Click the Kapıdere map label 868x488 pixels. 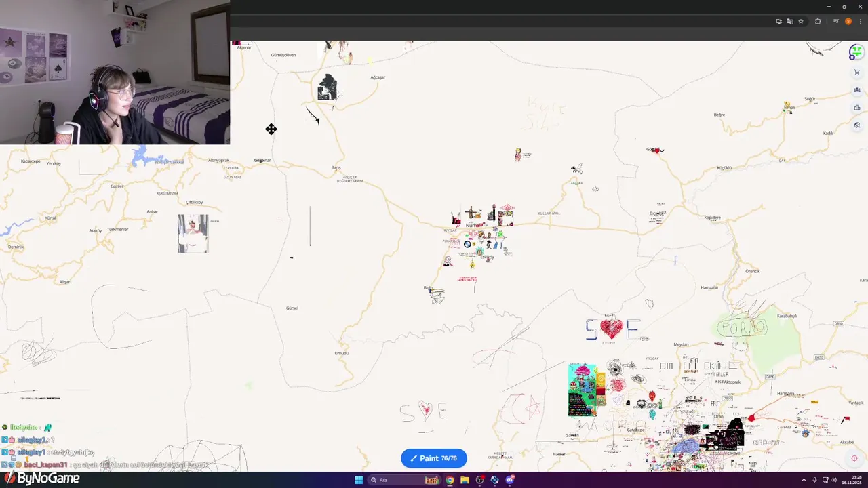click(712, 218)
